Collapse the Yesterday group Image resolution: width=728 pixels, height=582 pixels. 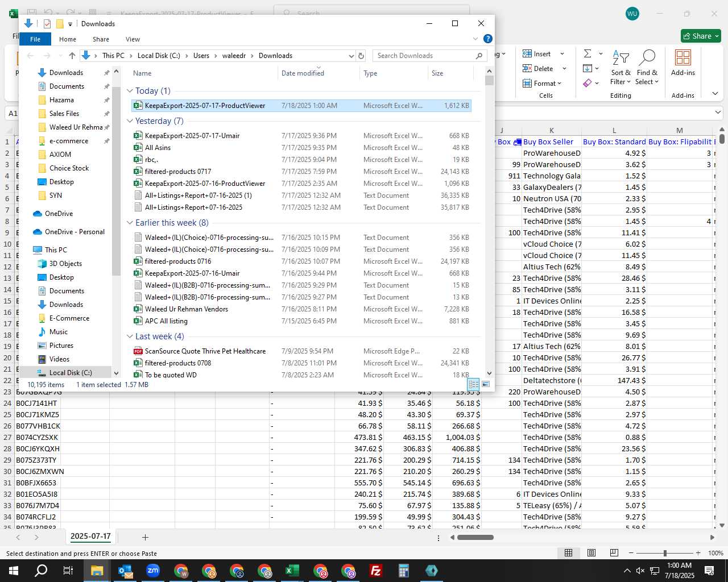pos(130,121)
